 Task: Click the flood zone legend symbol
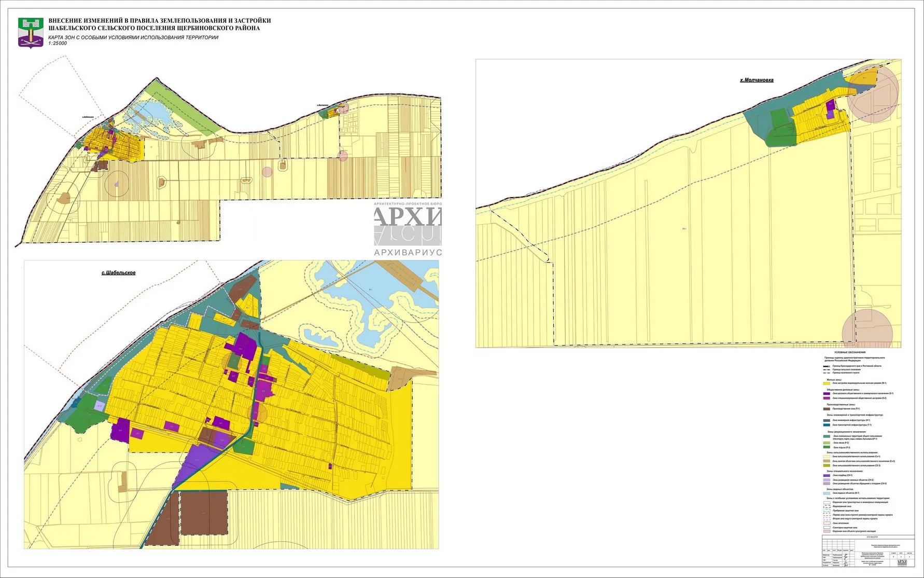coord(827,523)
